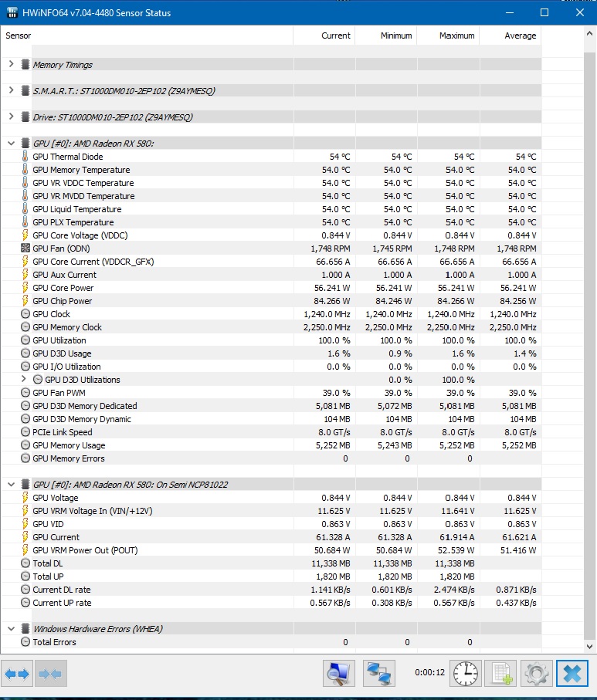
Task: Click lightning icon beside GPU Core Power
Action: click(x=25, y=288)
